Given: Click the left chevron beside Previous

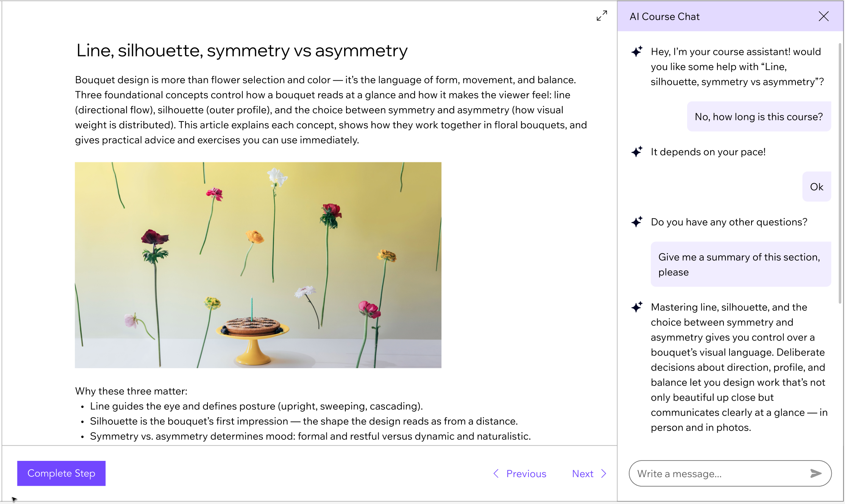Looking at the screenshot, I should point(496,473).
